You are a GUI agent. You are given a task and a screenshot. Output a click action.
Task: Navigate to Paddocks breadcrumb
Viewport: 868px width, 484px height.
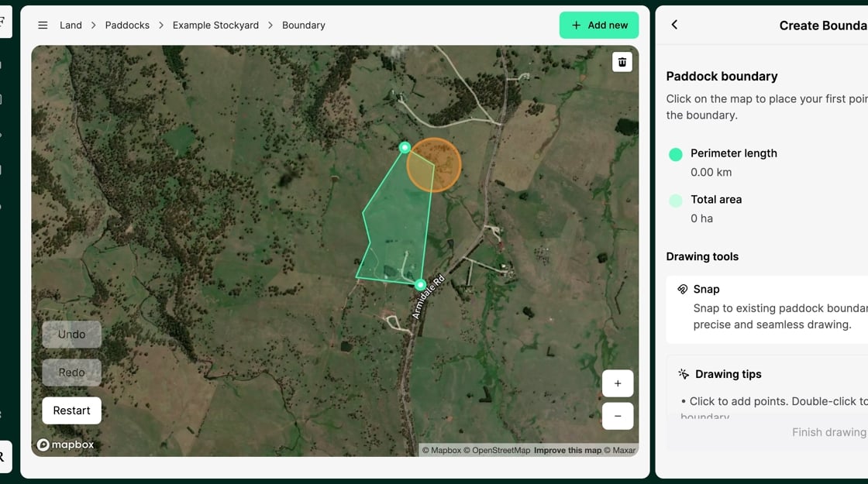(x=127, y=26)
